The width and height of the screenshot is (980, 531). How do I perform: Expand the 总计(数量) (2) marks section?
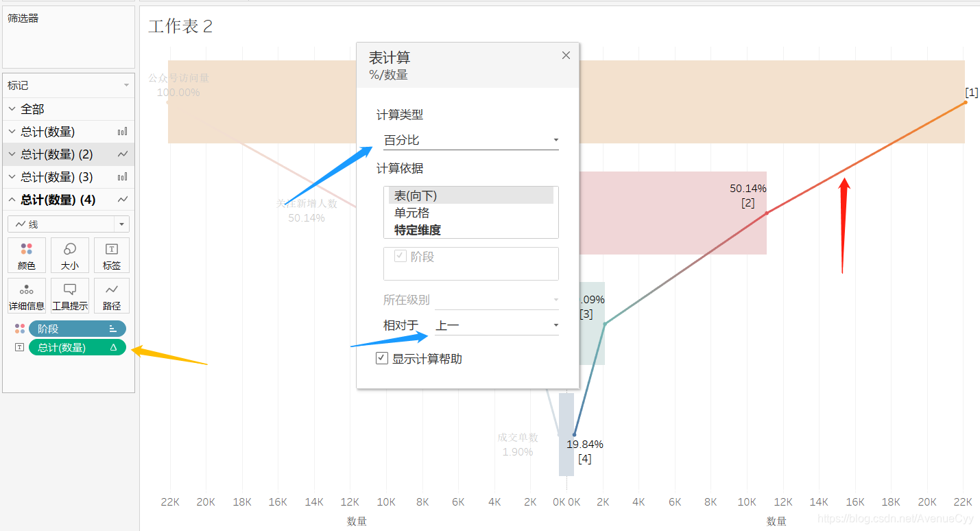[x=12, y=154]
